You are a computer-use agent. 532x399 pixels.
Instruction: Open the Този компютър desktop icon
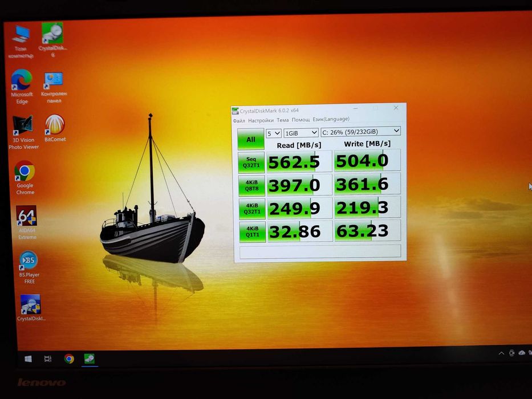21,42
